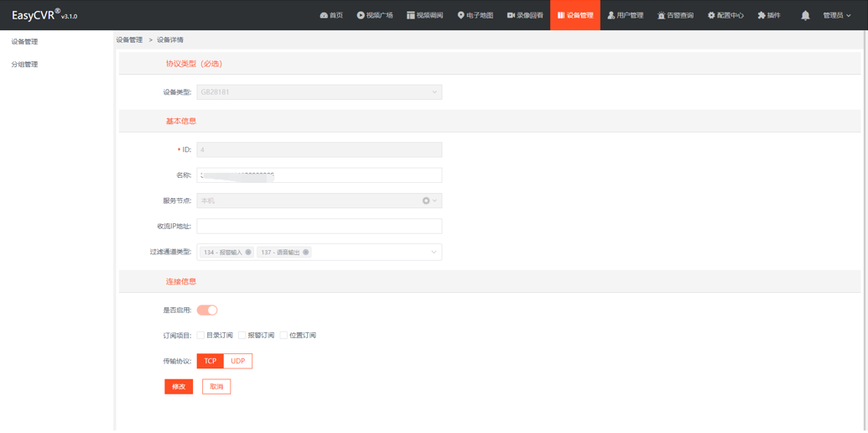Image resolution: width=868 pixels, height=433 pixels.
Task: Click the 录像回看 camera icon
Action: click(x=511, y=15)
